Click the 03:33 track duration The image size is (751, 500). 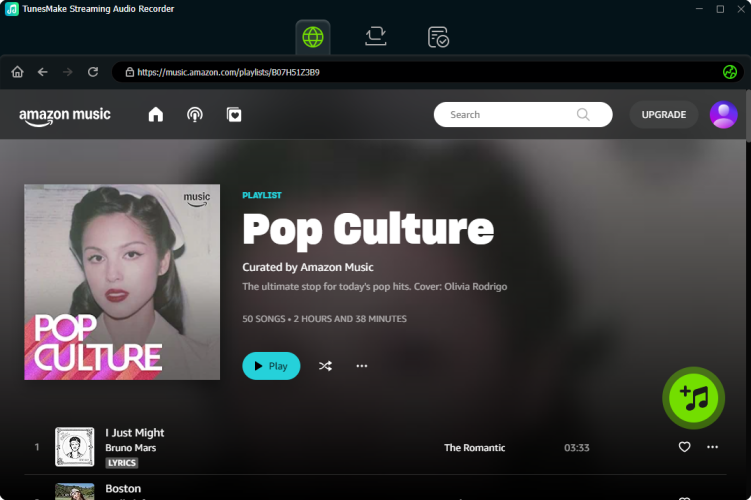(x=577, y=448)
